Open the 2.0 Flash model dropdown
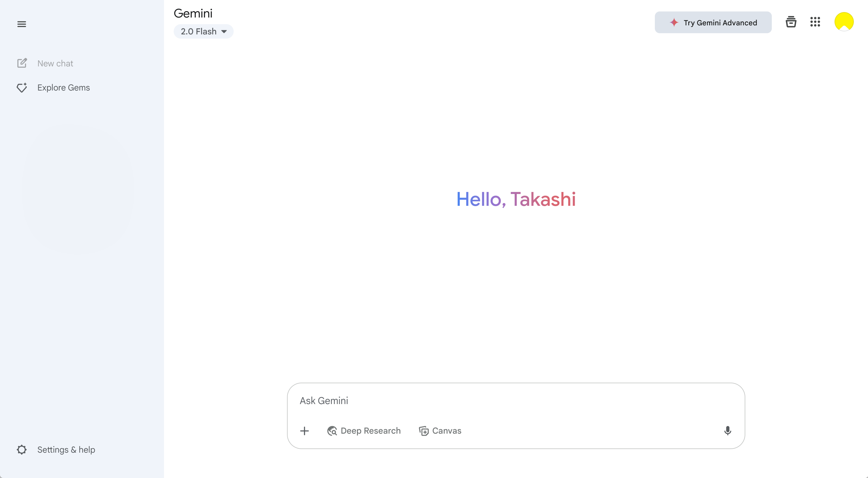The width and height of the screenshot is (868, 478). (x=204, y=31)
